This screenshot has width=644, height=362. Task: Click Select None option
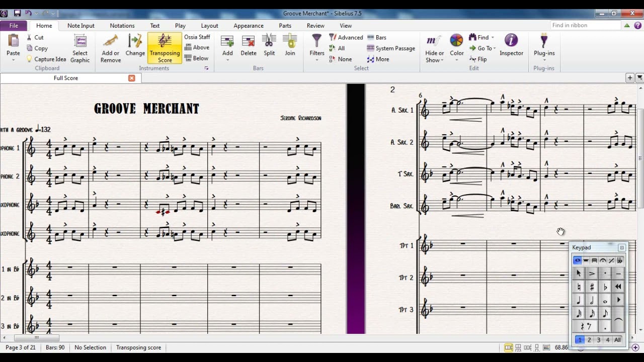click(341, 59)
